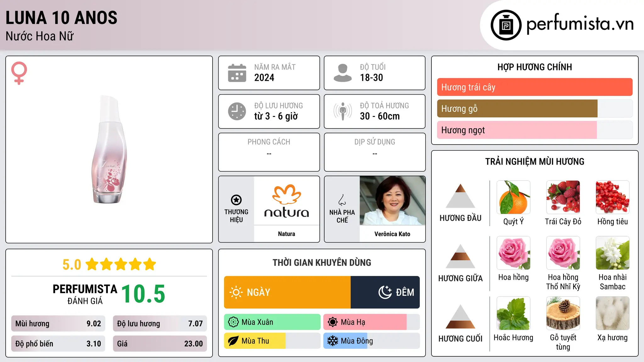Click the launch year value 2024

[x=264, y=78]
